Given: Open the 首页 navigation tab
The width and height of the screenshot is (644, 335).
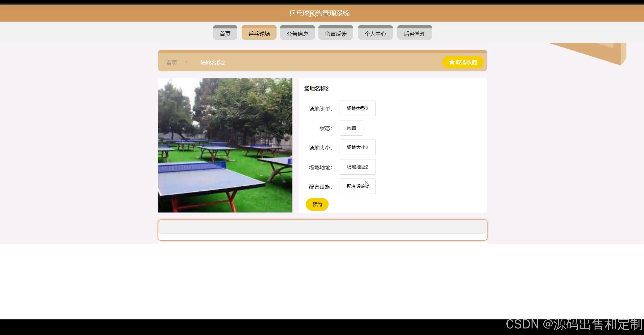Looking at the screenshot, I should tap(225, 33).
